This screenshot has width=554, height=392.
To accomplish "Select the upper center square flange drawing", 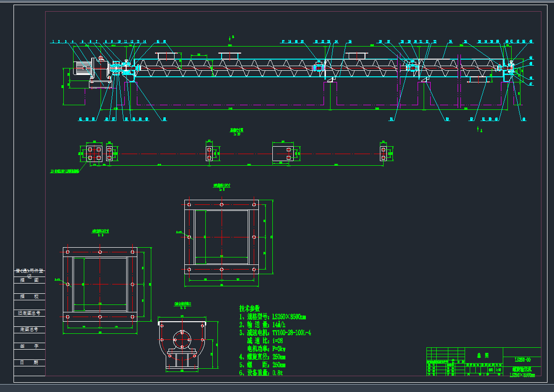I will click(x=221, y=237).
